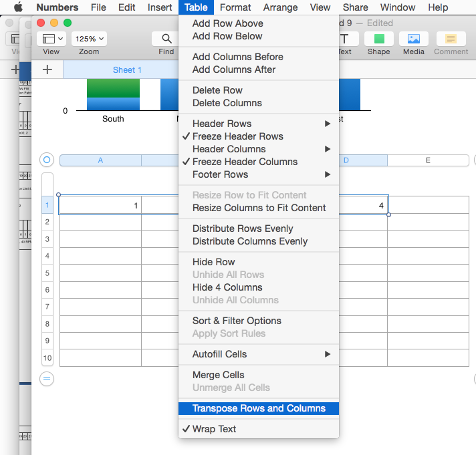This screenshot has height=455, width=476.
Task: Click the selection resize handle at corner
Action: click(388, 214)
